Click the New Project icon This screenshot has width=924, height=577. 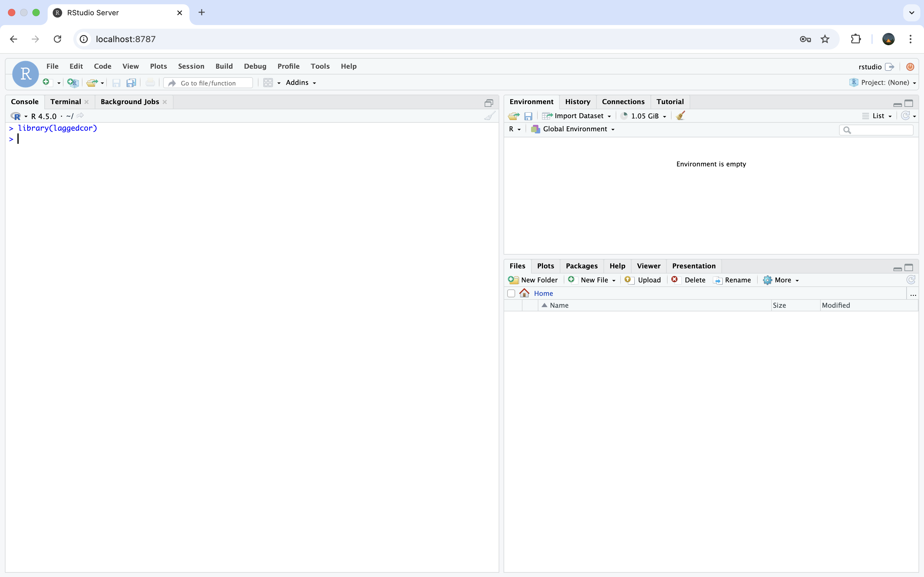72,82
